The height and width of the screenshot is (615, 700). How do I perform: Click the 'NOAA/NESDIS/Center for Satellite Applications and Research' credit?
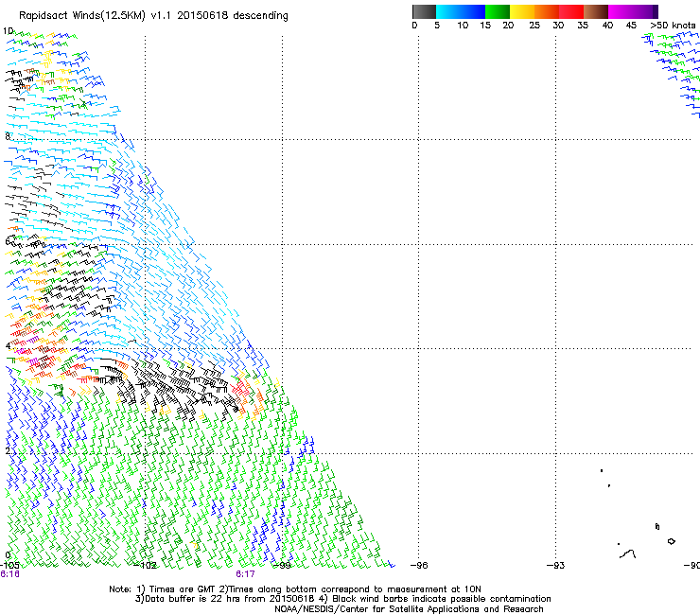[x=409, y=608]
